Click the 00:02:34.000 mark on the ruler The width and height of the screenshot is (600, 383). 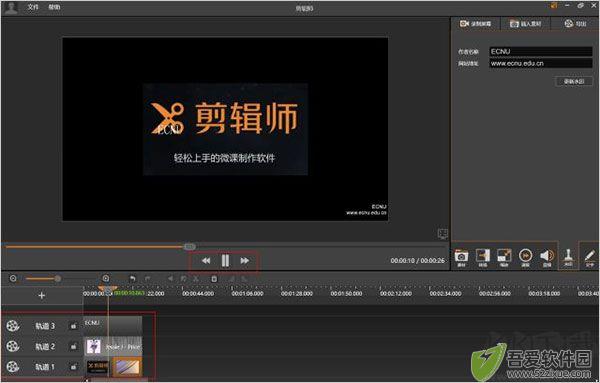coord(445,293)
